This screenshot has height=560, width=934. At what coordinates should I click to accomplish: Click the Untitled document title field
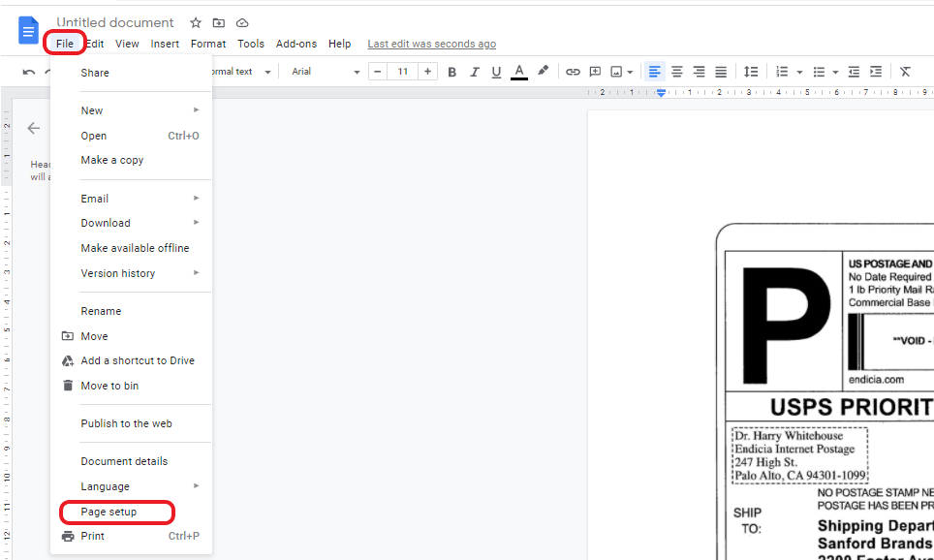click(x=114, y=22)
